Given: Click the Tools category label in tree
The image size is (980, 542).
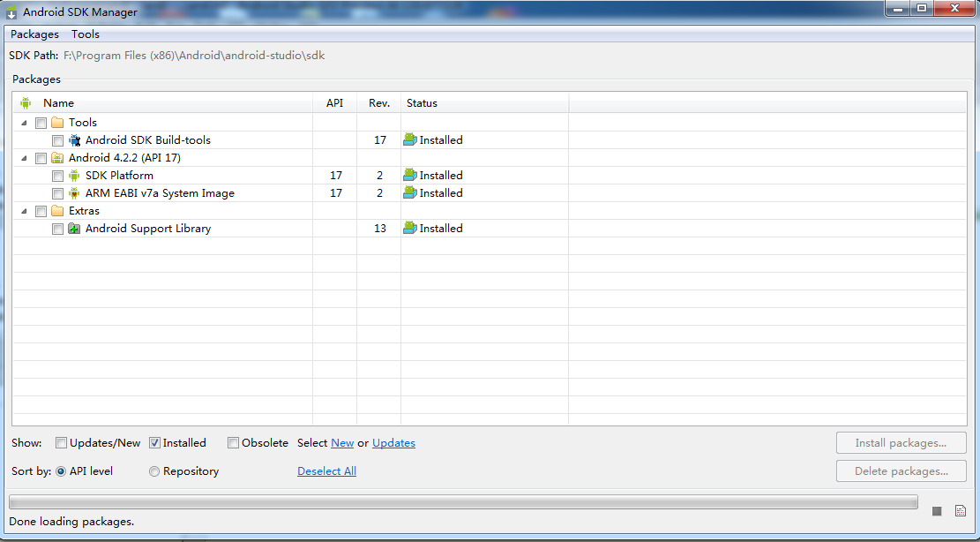Looking at the screenshot, I should click(x=83, y=123).
